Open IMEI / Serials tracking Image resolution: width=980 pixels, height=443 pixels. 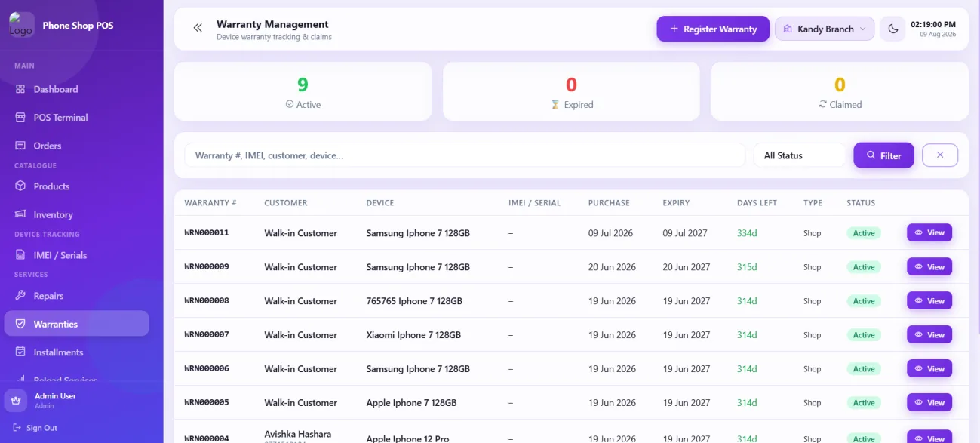coord(77,255)
